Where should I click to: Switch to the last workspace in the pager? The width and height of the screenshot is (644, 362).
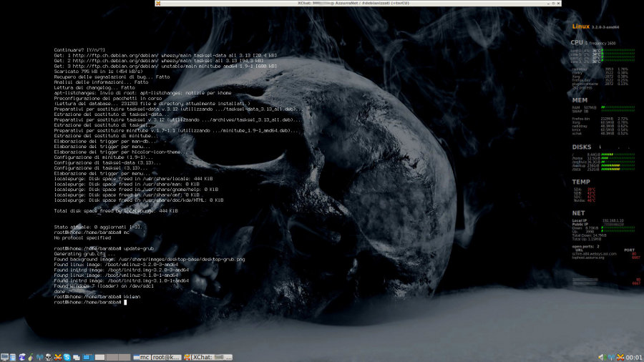click(125, 357)
